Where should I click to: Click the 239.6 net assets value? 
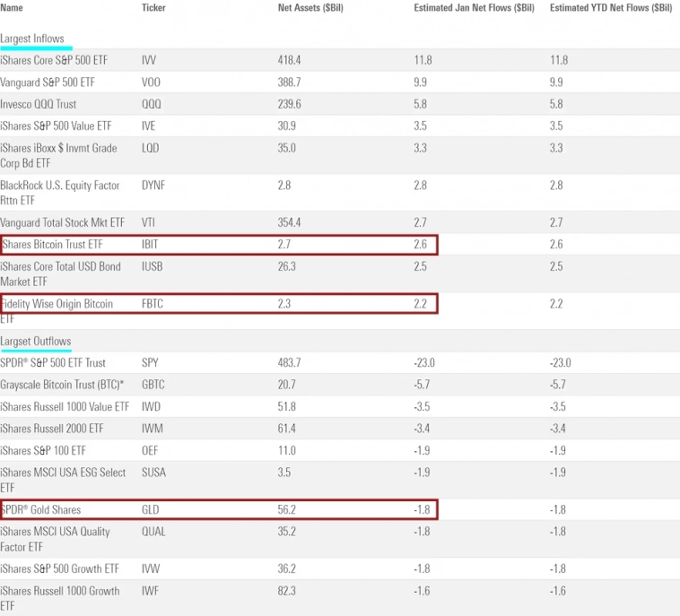coord(289,104)
